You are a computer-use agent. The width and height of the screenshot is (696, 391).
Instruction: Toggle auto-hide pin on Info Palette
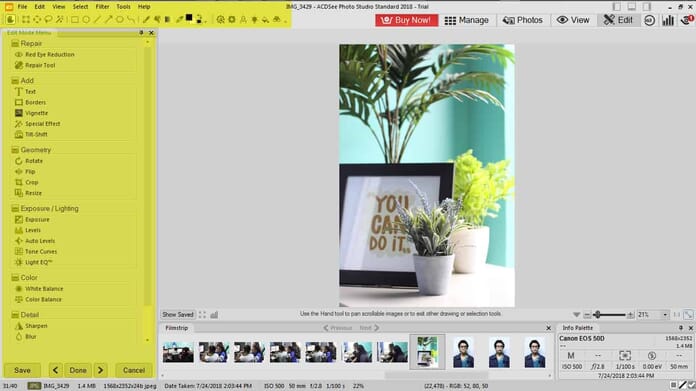click(681, 328)
